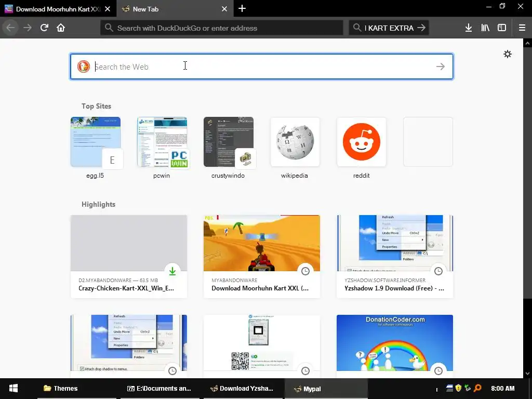The image size is (532, 399).
Task: Click download badge on Crazy-Chicken-Kart card
Action: pyautogui.click(x=172, y=271)
